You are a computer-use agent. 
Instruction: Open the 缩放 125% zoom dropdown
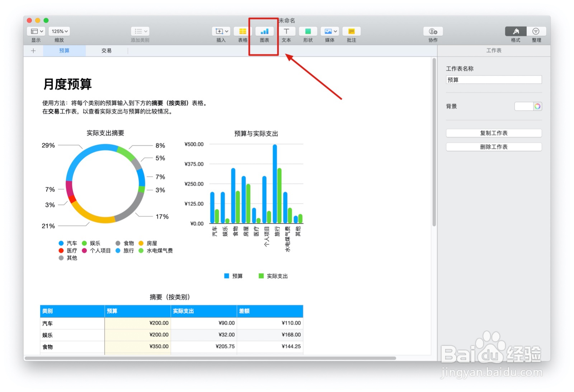[x=59, y=31]
